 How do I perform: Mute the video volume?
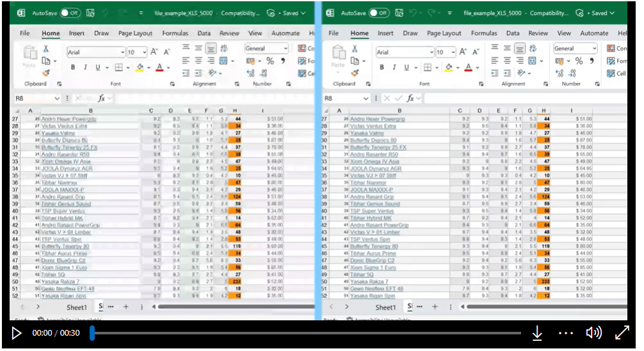click(593, 332)
